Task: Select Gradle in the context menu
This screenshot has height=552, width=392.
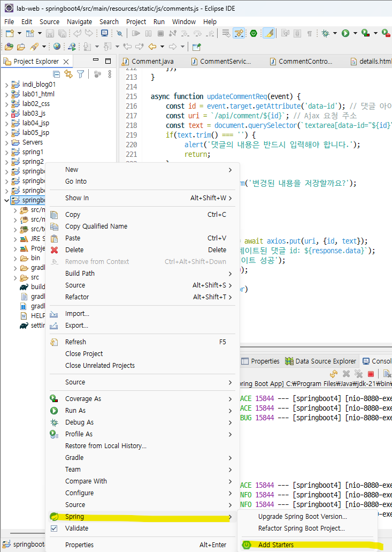Action: coord(142,457)
